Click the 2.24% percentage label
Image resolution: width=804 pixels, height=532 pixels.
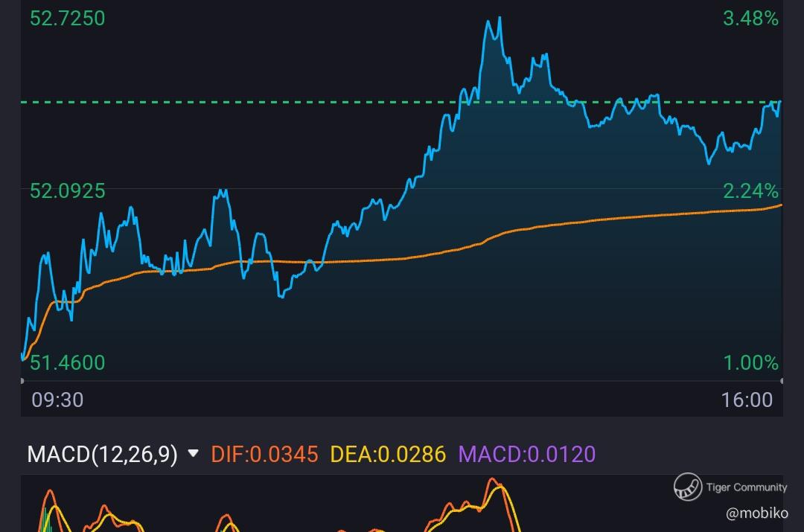[x=750, y=190]
